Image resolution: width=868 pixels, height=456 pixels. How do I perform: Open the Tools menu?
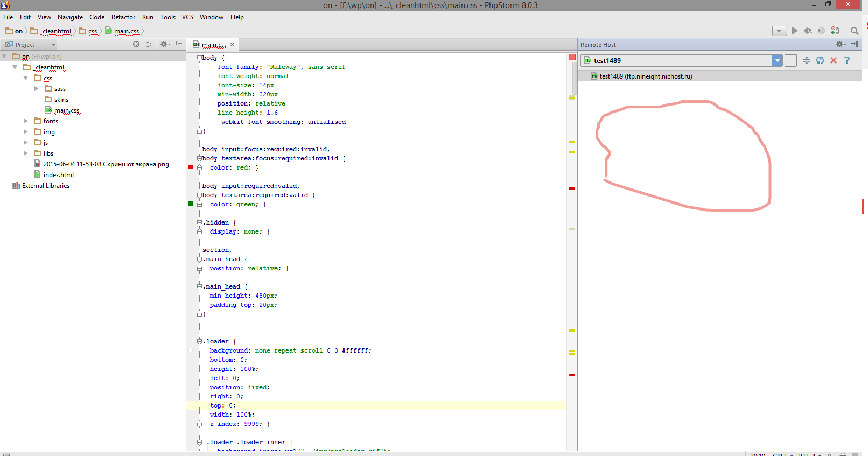pyautogui.click(x=167, y=17)
